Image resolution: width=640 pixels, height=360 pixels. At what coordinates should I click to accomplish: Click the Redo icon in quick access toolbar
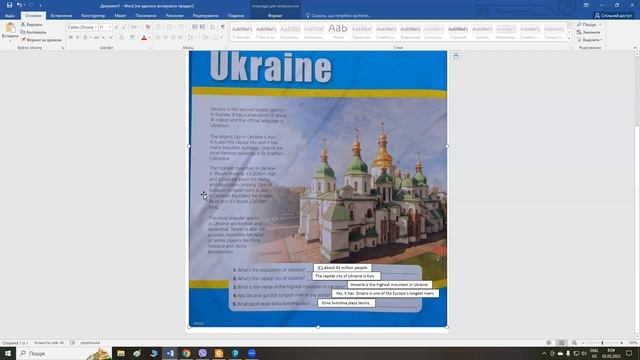click(x=31, y=5)
